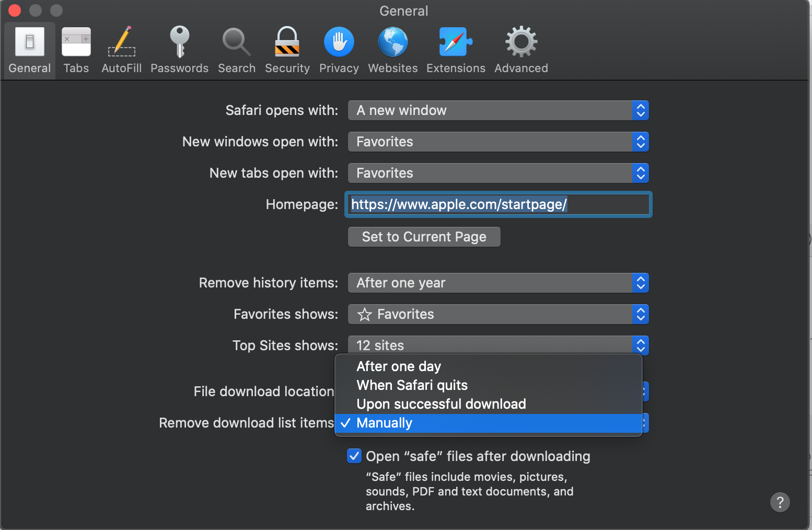Open the Tabs preferences pane
Viewport: 812px width, 530px height.
76,51
